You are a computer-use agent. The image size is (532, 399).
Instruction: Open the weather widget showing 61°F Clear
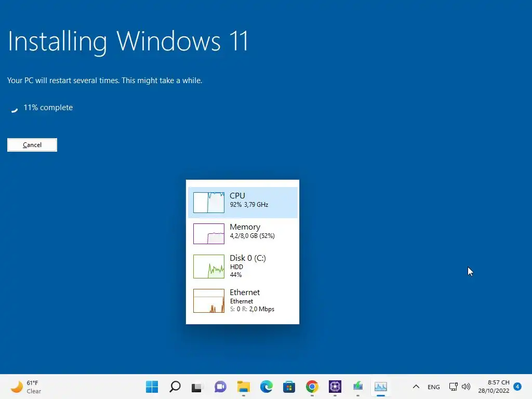click(25, 387)
